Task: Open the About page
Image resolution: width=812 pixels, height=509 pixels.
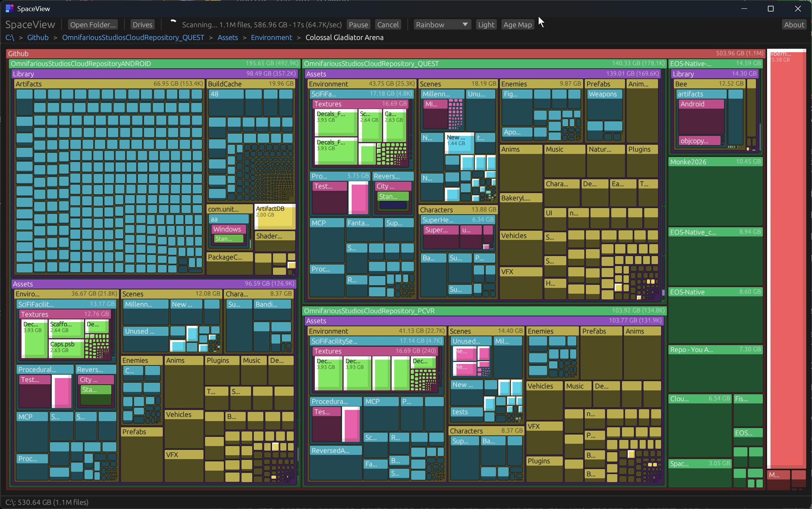Action: click(794, 25)
